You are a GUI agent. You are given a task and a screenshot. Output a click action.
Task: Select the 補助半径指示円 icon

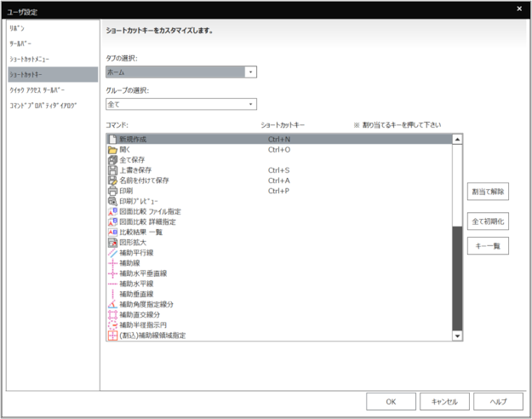point(112,325)
